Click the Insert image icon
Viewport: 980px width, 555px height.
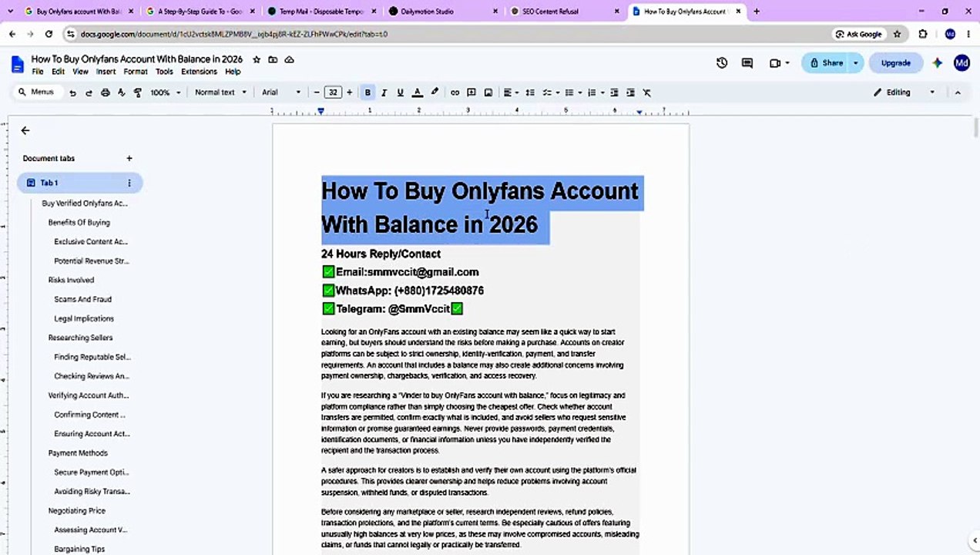pyautogui.click(x=488, y=92)
